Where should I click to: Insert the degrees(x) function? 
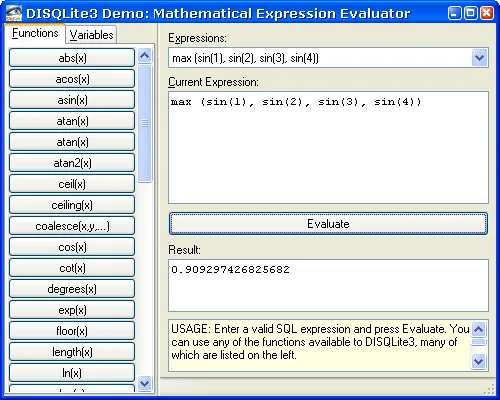point(72,289)
